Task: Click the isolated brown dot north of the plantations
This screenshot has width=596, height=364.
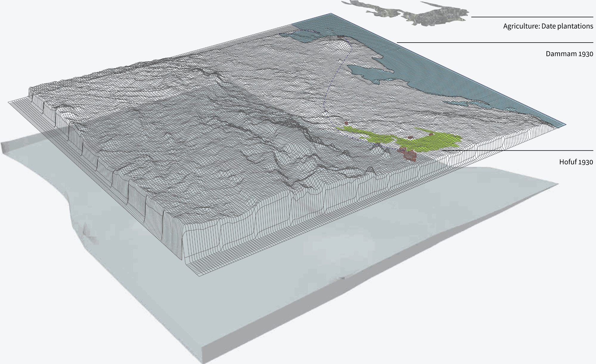Action: point(346,122)
